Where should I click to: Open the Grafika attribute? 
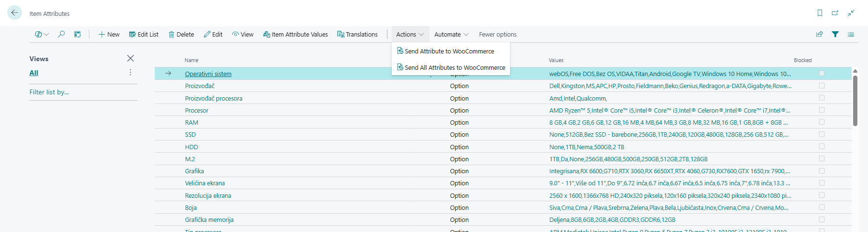click(194, 171)
